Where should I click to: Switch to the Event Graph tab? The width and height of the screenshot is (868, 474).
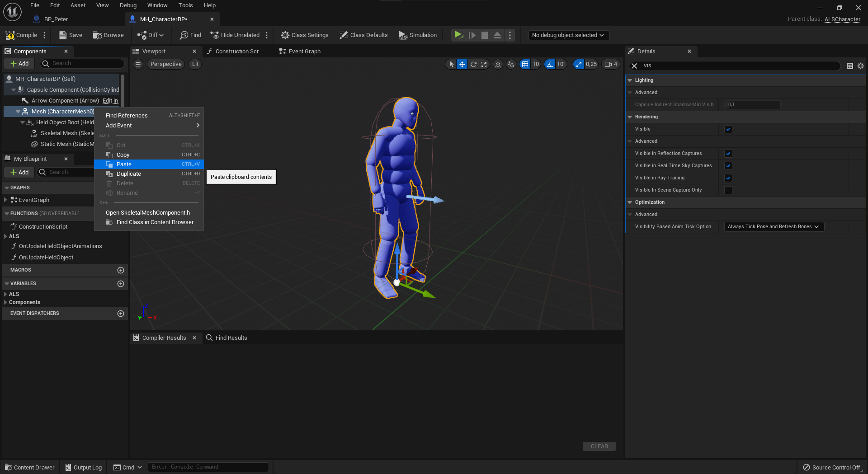coord(304,52)
